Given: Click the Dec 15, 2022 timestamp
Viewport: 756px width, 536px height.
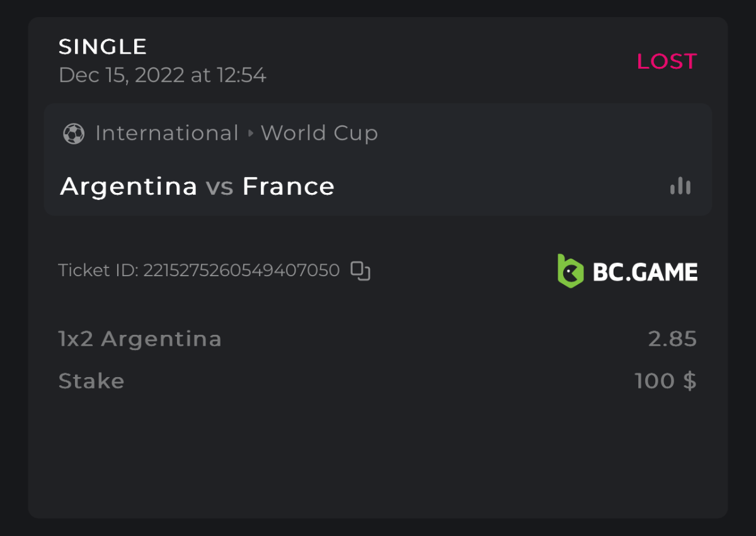Looking at the screenshot, I should click(x=162, y=76).
